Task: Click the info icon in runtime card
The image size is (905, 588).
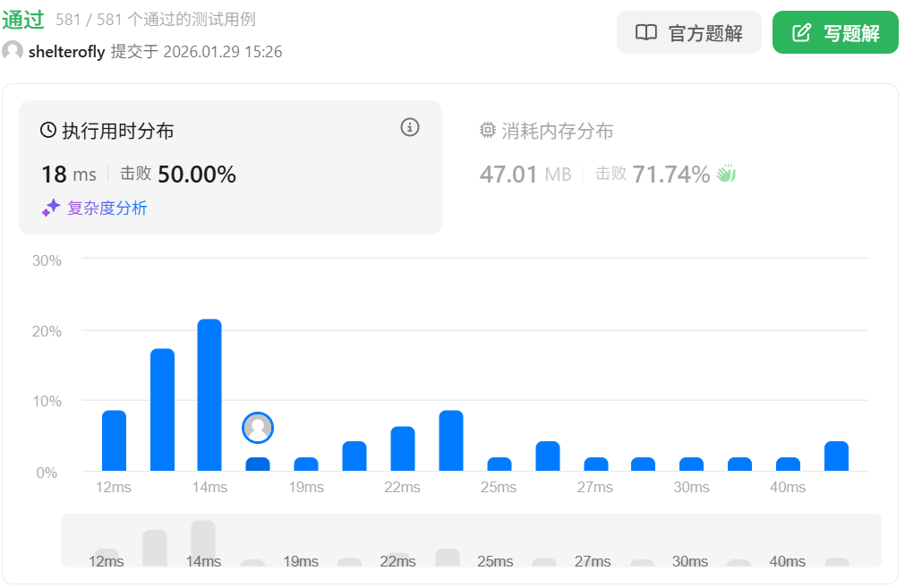Action: click(x=410, y=127)
